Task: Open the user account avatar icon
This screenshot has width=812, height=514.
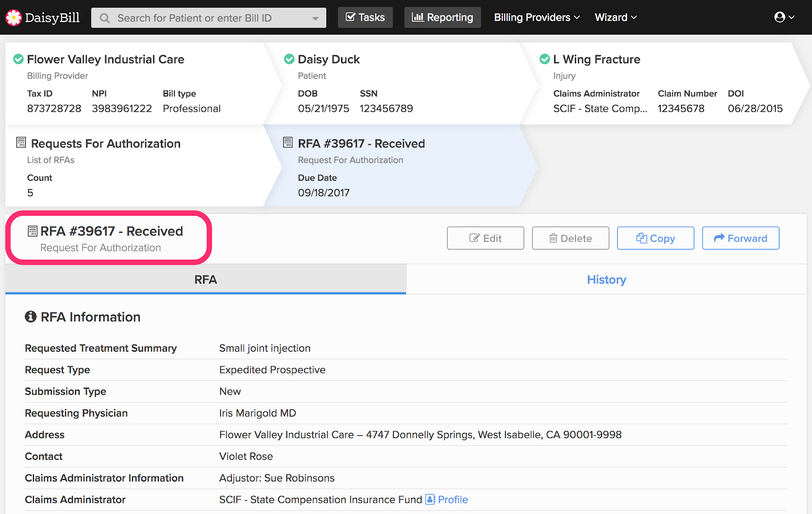Action: point(780,17)
